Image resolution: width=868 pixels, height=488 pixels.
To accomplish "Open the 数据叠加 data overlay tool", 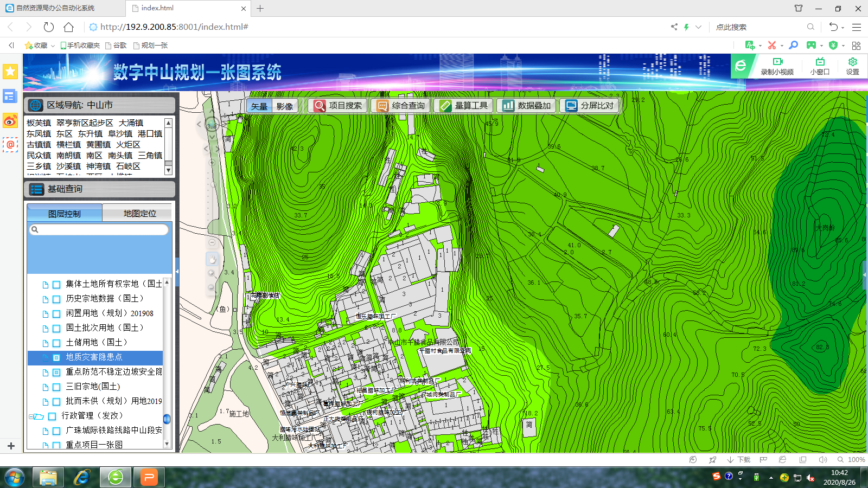I will pyautogui.click(x=526, y=106).
